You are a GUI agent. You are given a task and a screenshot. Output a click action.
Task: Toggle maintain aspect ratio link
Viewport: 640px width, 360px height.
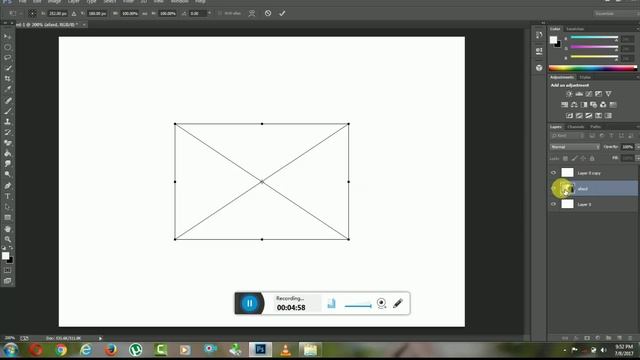point(145,13)
